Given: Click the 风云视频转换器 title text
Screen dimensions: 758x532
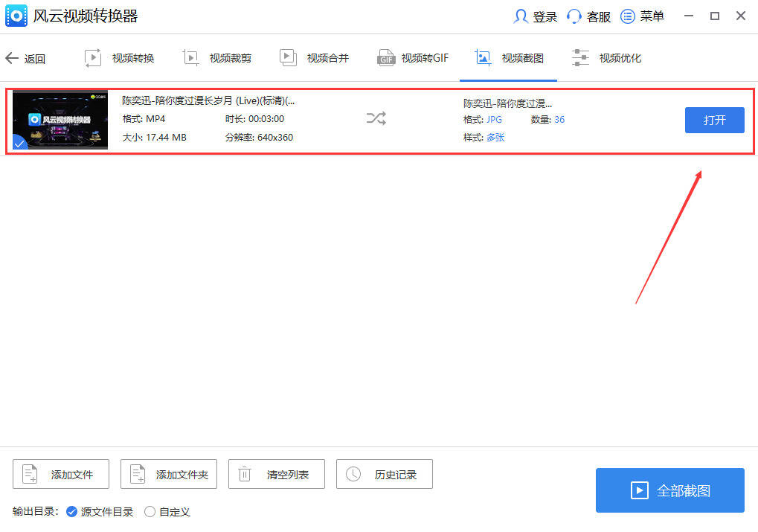Looking at the screenshot, I should pos(86,16).
